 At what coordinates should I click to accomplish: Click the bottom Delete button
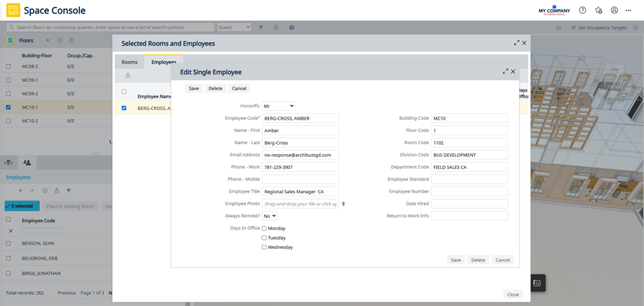pos(478,260)
